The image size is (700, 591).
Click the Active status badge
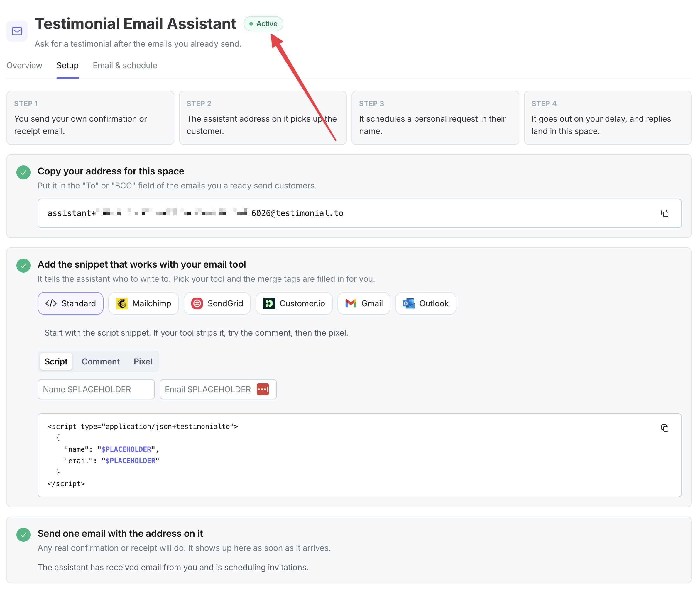pos(263,24)
